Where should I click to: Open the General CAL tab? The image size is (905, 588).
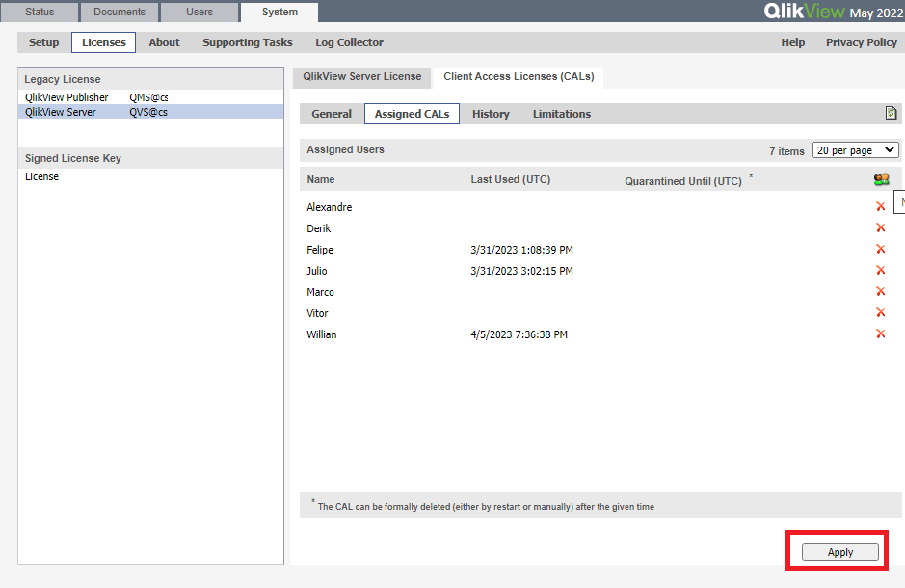click(x=332, y=114)
